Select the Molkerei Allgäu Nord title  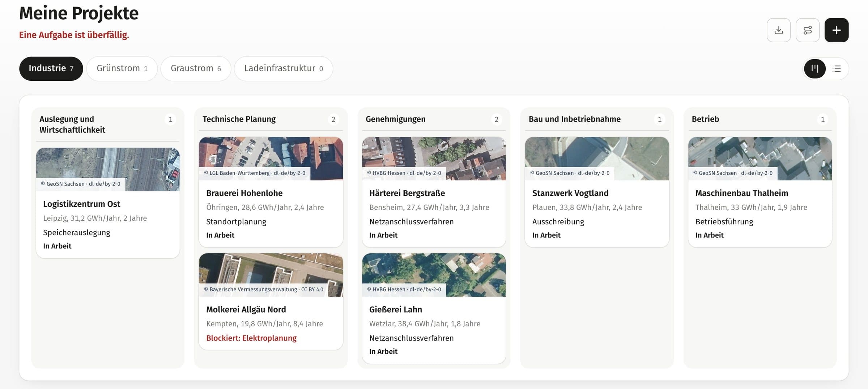click(246, 309)
